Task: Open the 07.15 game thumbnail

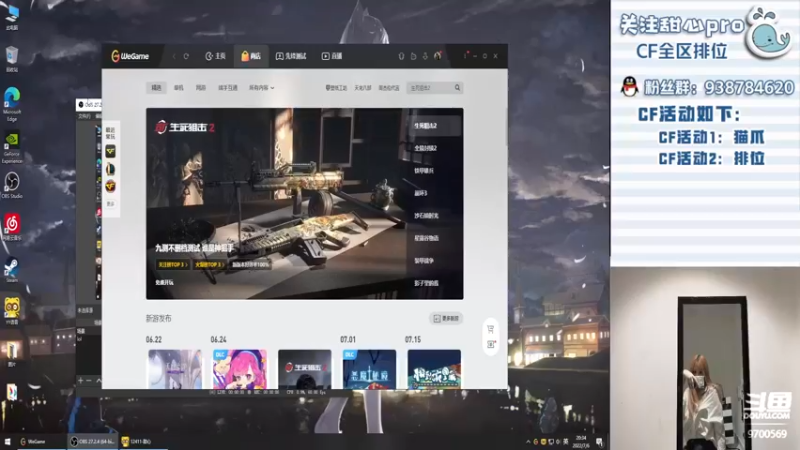Action: point(434,369)
